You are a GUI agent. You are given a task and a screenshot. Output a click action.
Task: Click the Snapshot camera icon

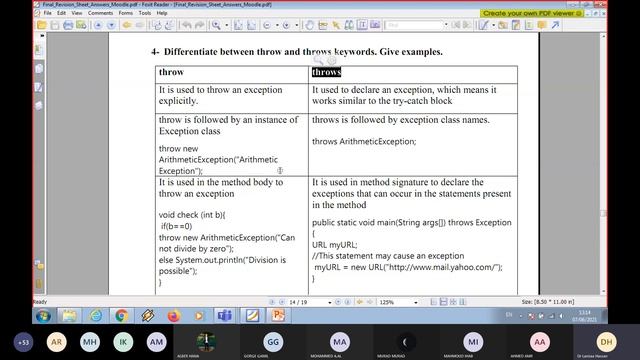coord(375,25)
